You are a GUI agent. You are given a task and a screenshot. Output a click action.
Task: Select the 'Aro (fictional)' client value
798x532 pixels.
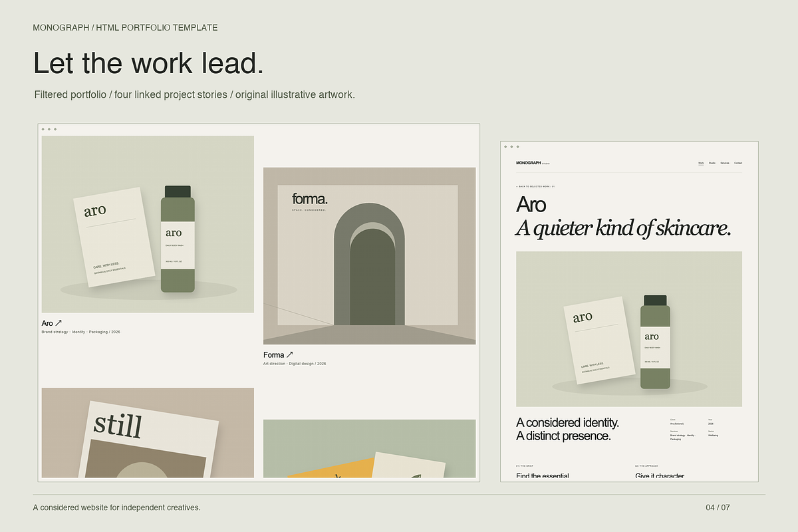(x=677, y=424)
